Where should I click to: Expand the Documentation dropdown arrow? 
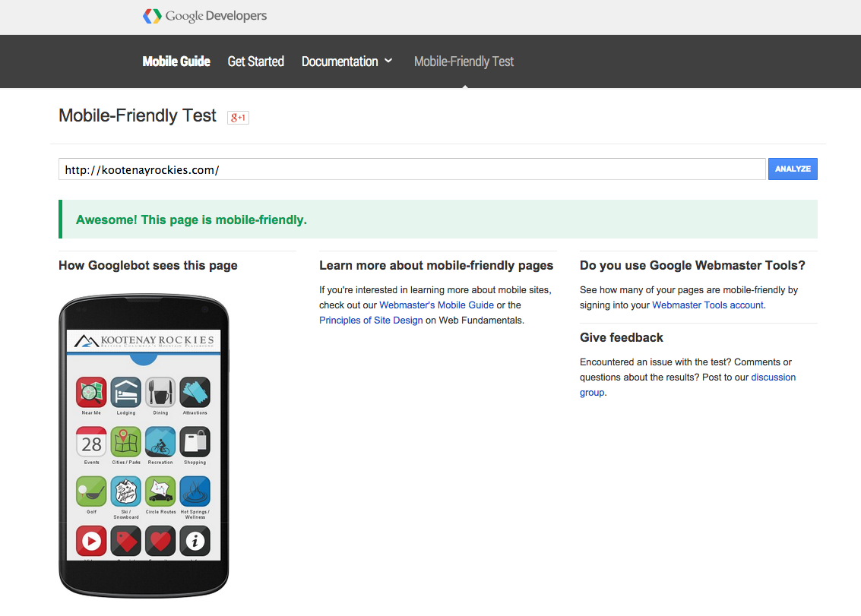pyautogui.click(x=388, y=61)
